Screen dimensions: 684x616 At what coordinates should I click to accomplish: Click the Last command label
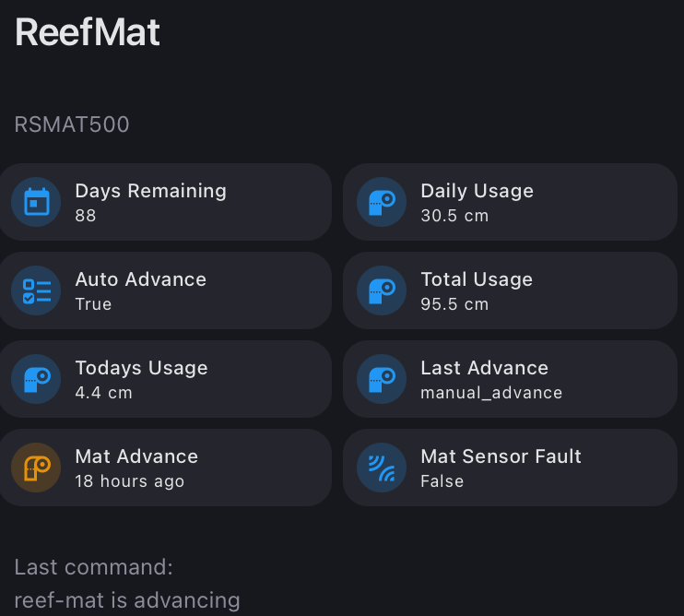[x=94, y=567]
